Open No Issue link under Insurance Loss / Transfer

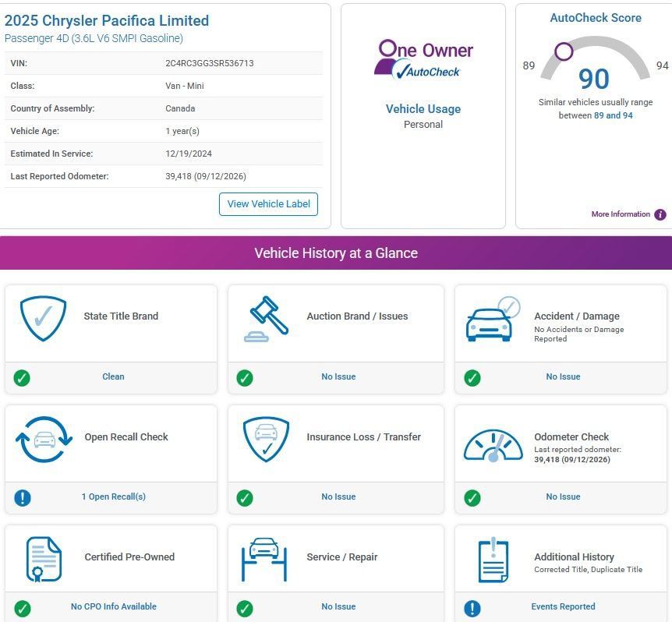click(x=338, y=497)
